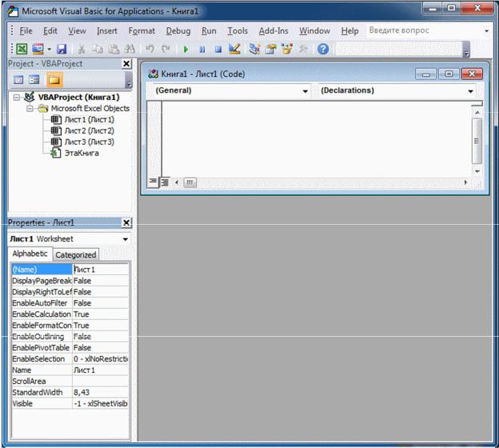Open Visual Basic Help question mark icon
The image size is (499, 448).
click(x=323, y=49)
